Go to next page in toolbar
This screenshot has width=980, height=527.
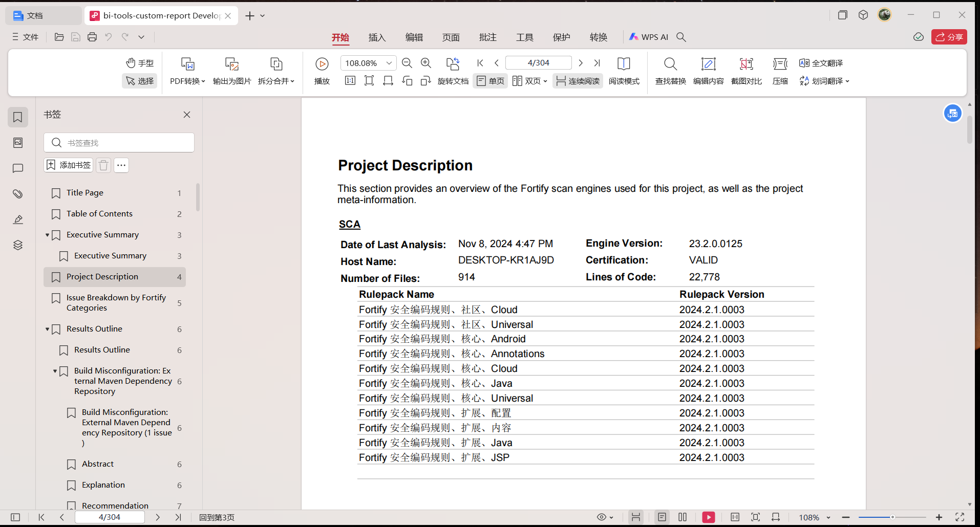[x=581, y=63]
